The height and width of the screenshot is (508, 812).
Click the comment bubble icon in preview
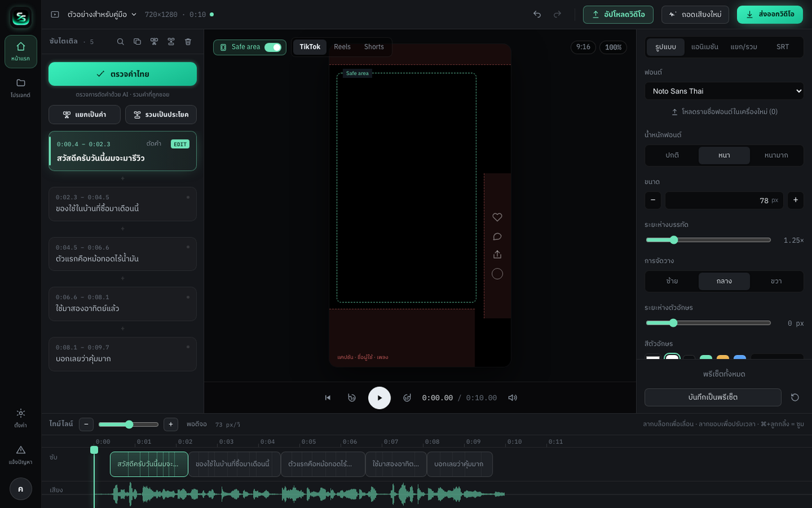[x=497, y=236]
